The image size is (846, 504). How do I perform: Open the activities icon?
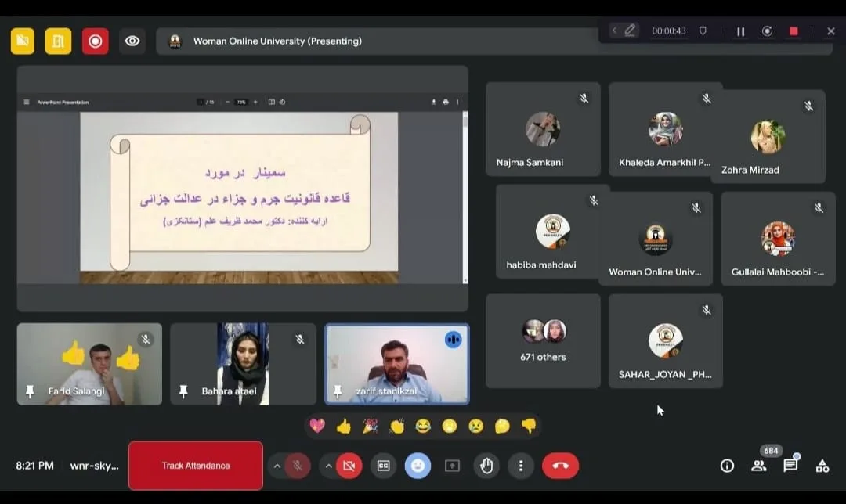[x=822, y=466]
